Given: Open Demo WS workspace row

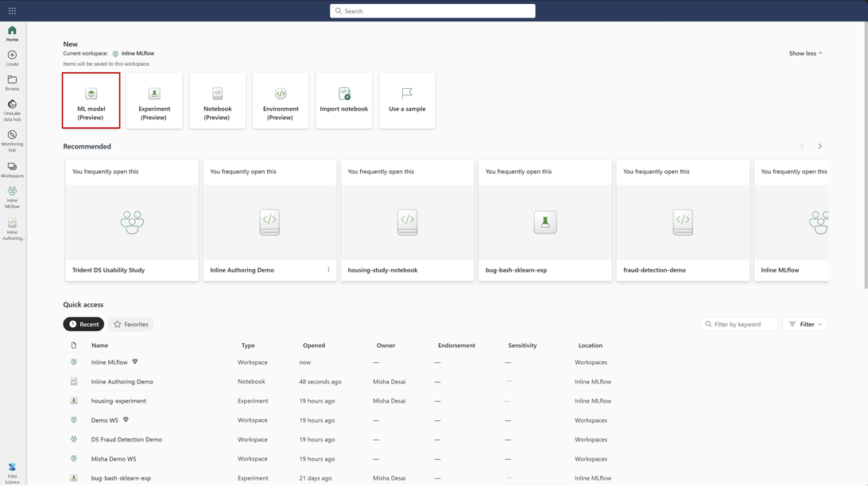Looking at the screenshot, I should (105, 420).
